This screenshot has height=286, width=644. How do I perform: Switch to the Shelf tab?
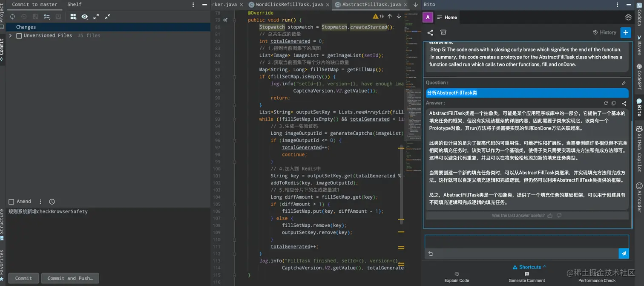tap(74, 4)
